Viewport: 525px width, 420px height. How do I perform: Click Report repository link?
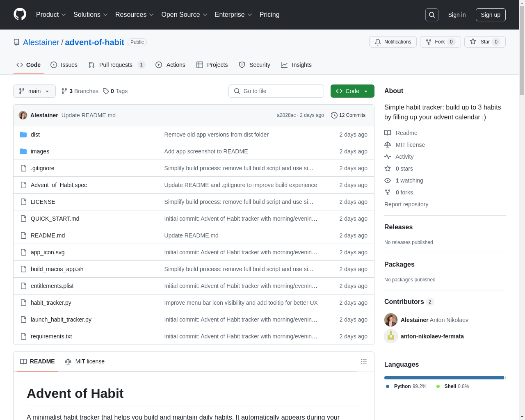pyautogui.click(x=406, y=204)
